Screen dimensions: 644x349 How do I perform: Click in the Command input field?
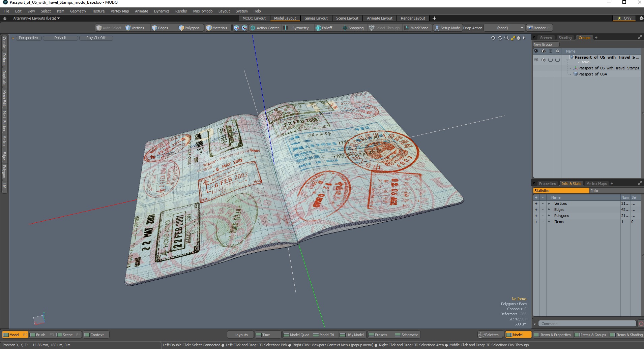587,324
